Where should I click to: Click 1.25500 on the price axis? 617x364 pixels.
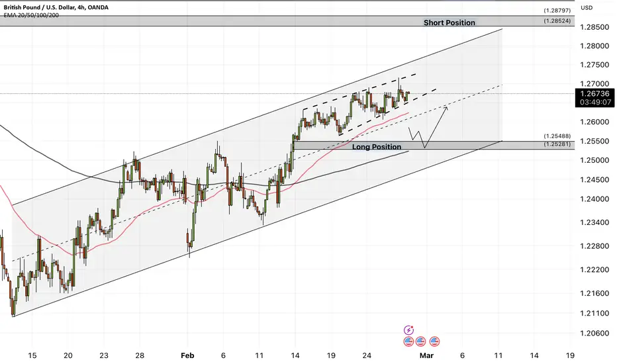[x=594, y=141]
